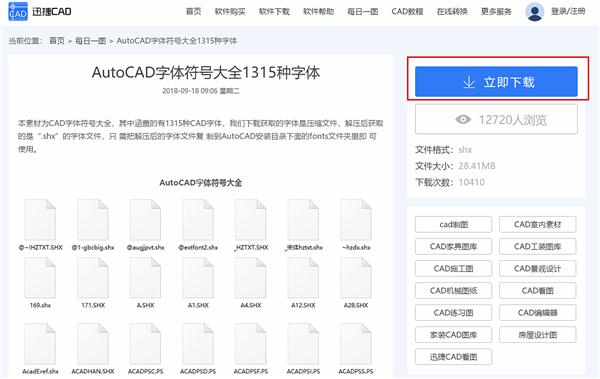The width and height of the screenshot is (600, 379).
Task: Select the CAD练习图 tag
Action: coord(453,313)
